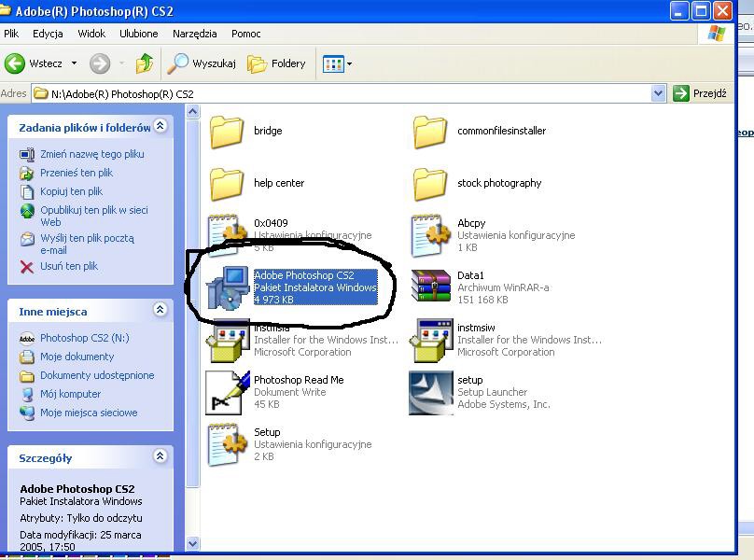Click the greyed Forward arrow button
This screenshot has width=754, height=560.
[100, 63]
